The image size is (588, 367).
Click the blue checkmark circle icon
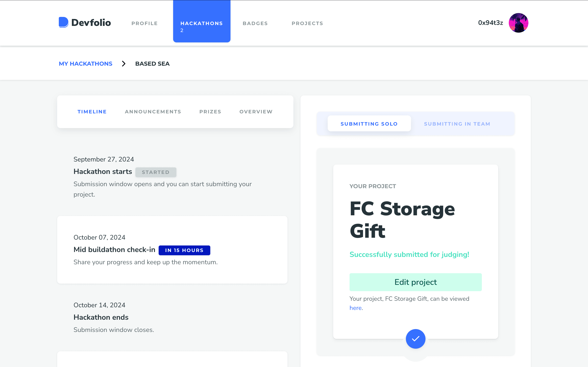415,339
